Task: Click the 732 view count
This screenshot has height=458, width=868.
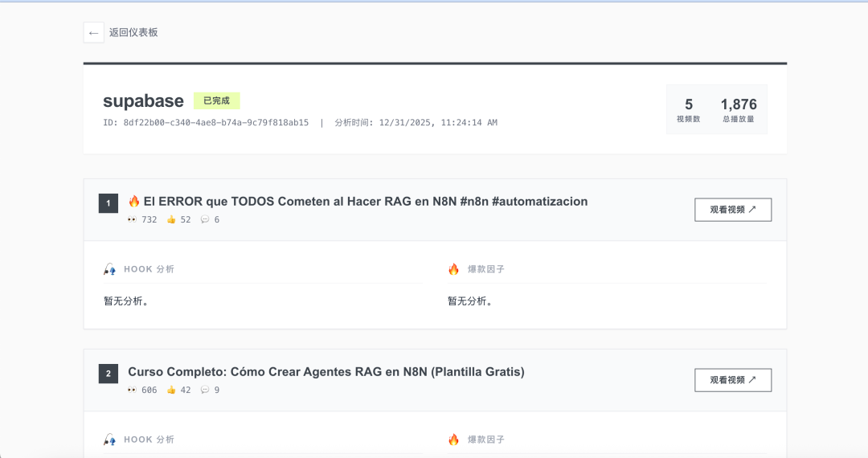Action: tap(149, 219)
